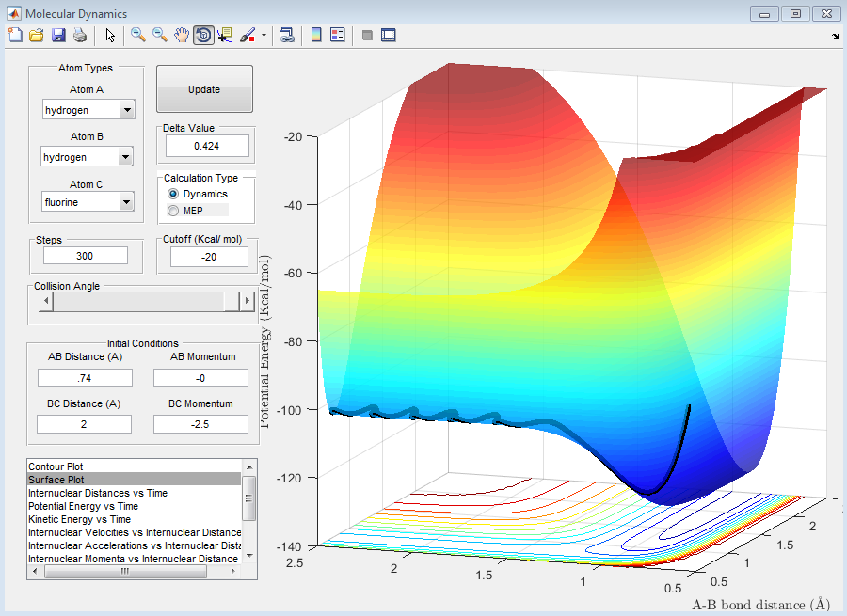
Task: Expand the Atom C fluorine dropdown
Action: (127, 202)
